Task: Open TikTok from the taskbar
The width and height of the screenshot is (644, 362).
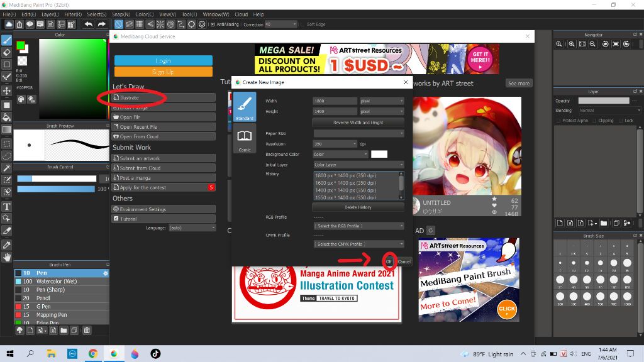Action: [155, 353]
